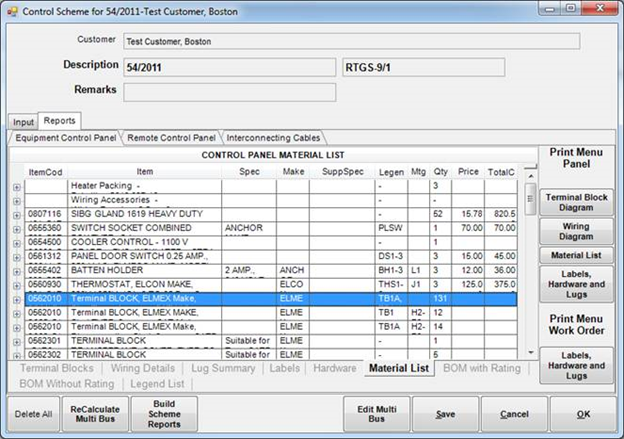624x439 pixels.
Task: Expand the SWITCH SOCKET COMBINED row
Action: coord(16,228)
